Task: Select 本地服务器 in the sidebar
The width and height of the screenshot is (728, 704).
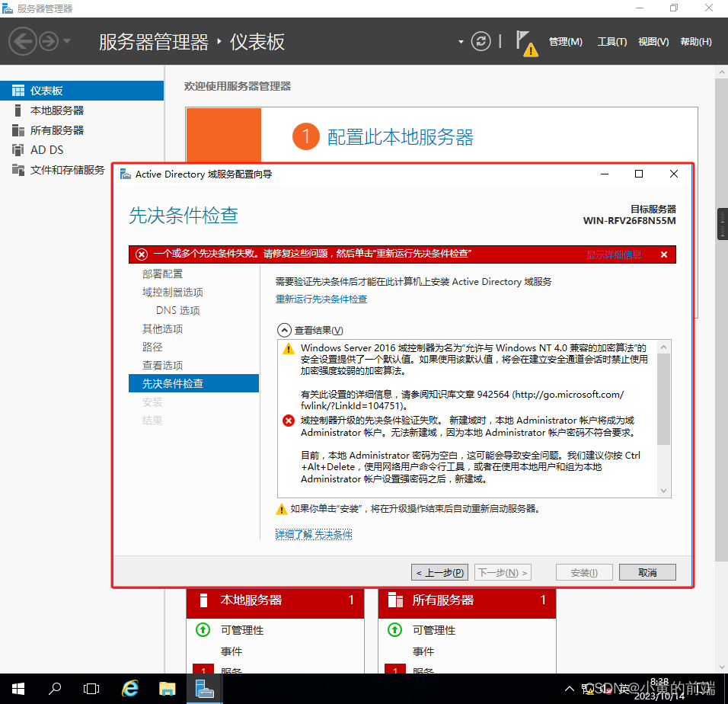Action: [x=81, y=110]
